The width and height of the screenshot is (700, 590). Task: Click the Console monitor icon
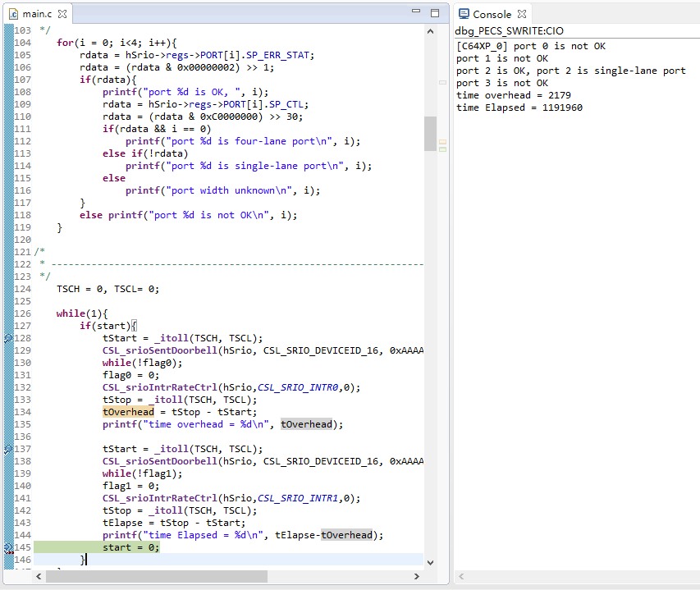(x=464, y=14)
